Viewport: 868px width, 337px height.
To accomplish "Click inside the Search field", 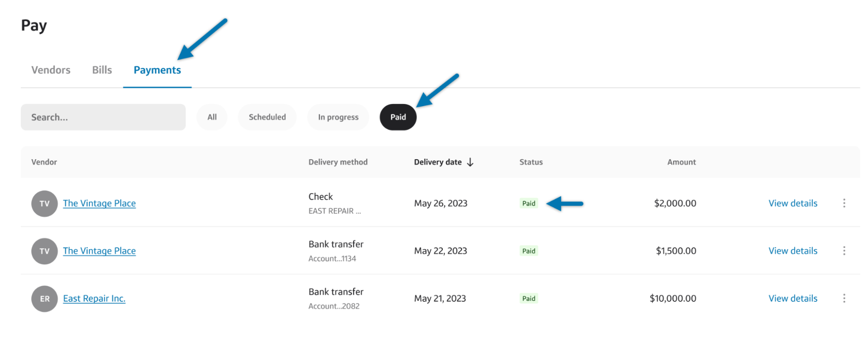I will pyautogui.click(x=103, y=117).
